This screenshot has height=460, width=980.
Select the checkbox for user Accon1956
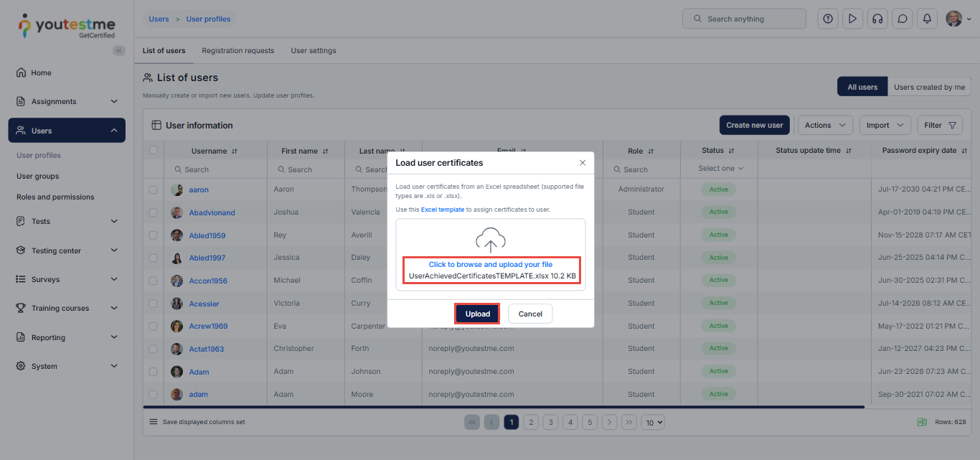click(x=153, y=281)
